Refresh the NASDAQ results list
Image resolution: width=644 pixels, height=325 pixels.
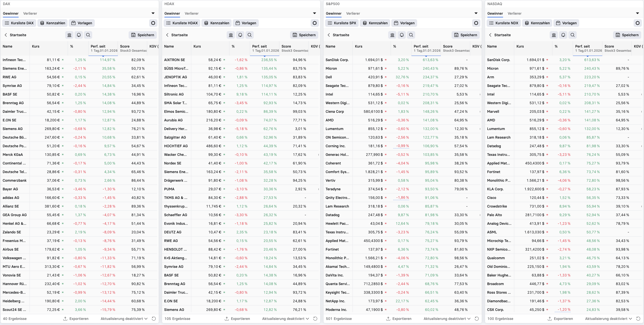click(x=638, y=319)
